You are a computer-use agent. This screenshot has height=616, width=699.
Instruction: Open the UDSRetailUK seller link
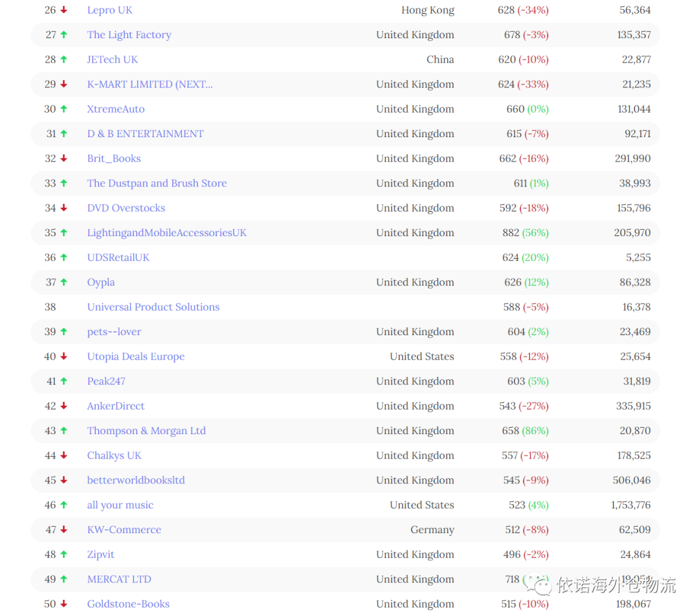[118, 258]
